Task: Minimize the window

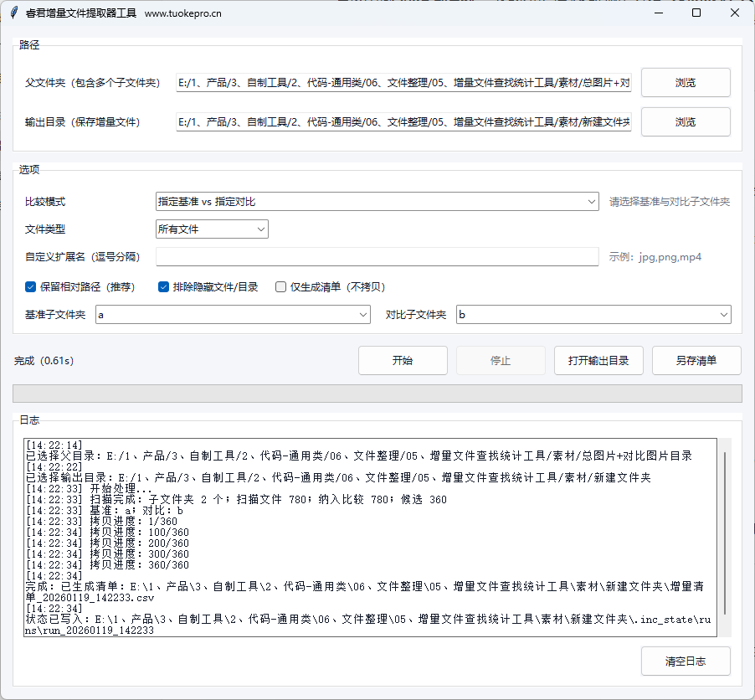Action: [x=658, y=13]
